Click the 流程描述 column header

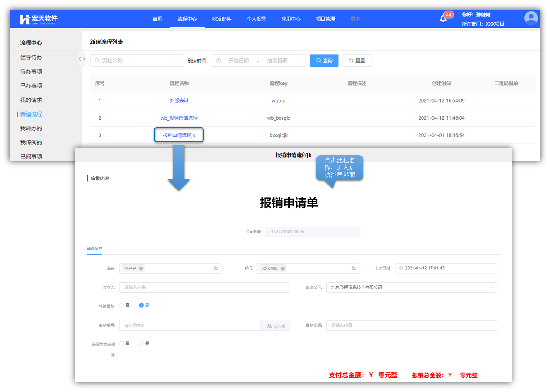point(357,83)
